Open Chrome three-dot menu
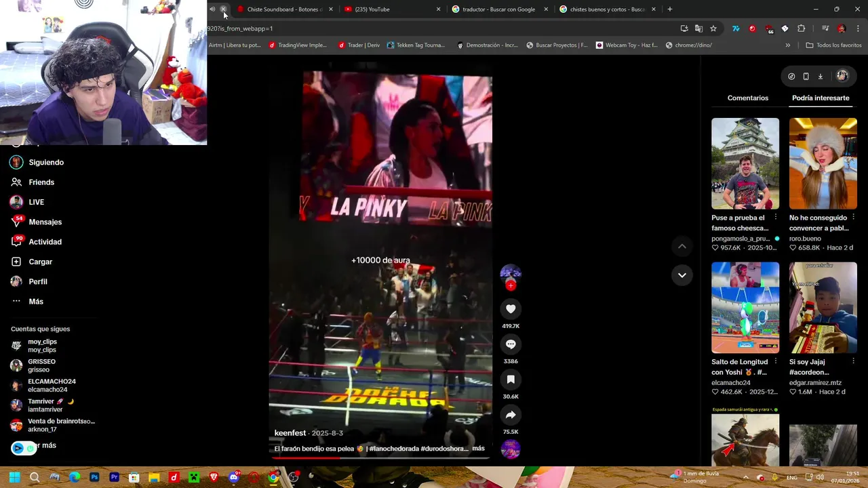Screen dimensions: 868x488 pyautogui.click(x=858, y=28)
